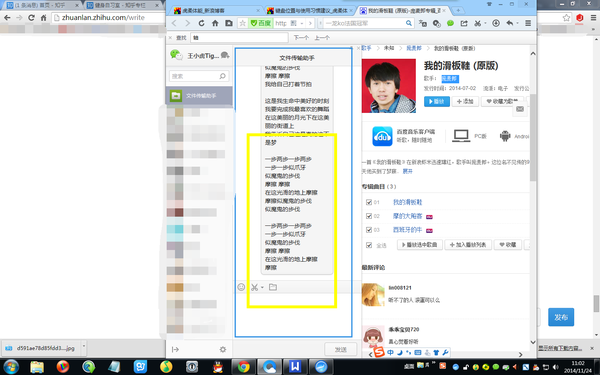
Task: Click 下一个 in the find bar
Action: (x=301, y=38)
